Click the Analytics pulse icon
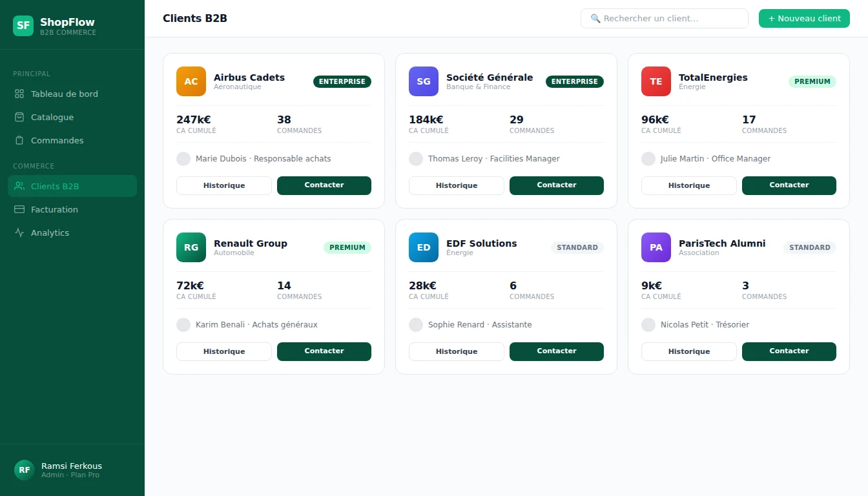 tap(19, 232)
